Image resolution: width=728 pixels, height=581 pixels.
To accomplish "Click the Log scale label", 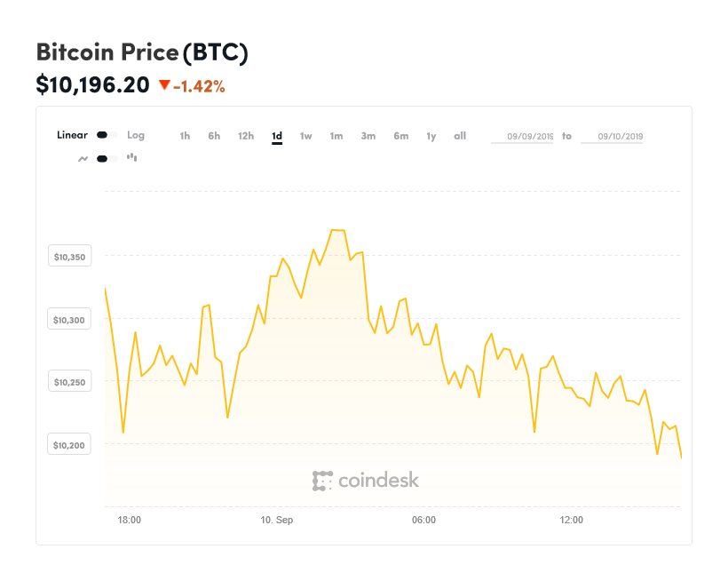I will pos(136,136).
